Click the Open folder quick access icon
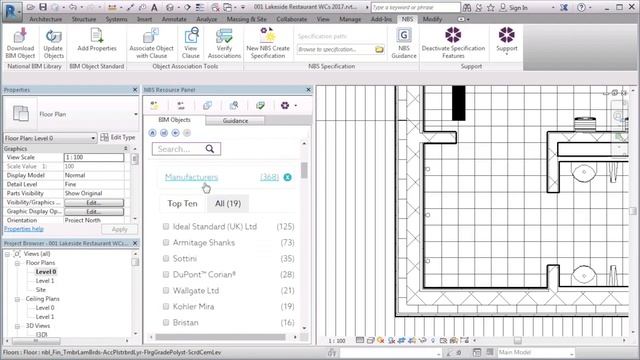The width and height of the screenshot is (640, 360). 31,7
